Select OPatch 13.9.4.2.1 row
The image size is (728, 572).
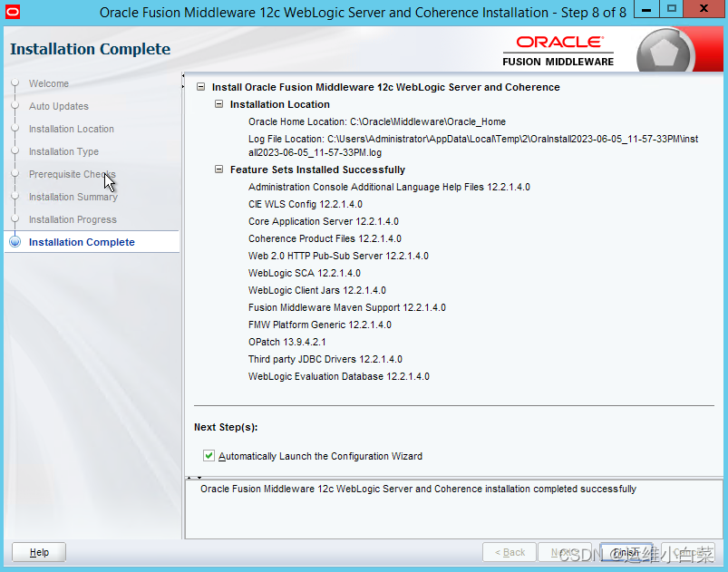coord(286,342)
